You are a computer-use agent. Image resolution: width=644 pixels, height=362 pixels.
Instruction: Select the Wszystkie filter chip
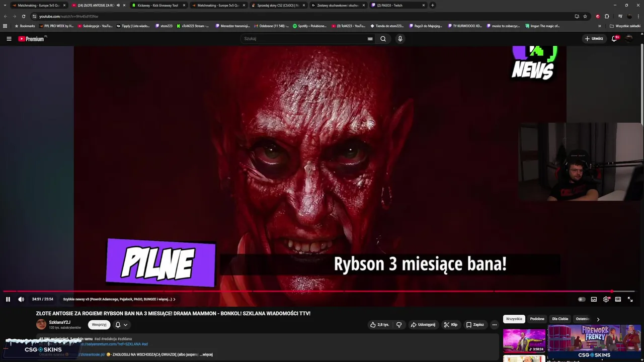514,319
